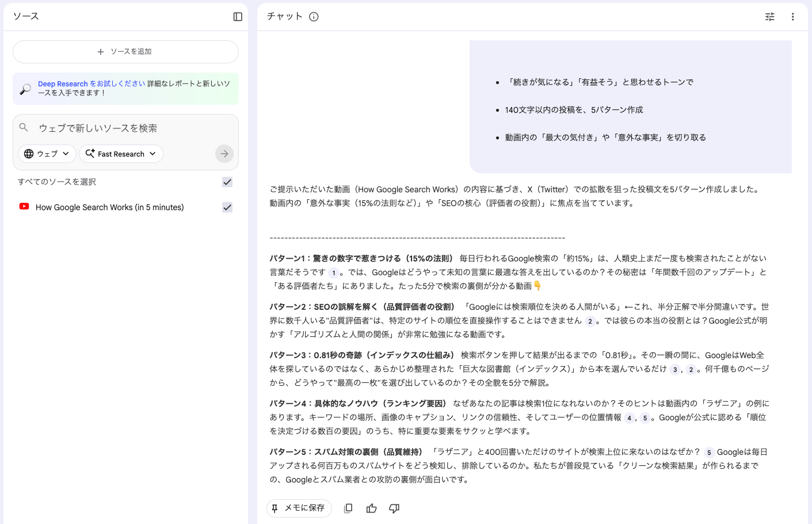Copy the chat response
The height and width of the screenshot is (524, 812).
[348, 508]
